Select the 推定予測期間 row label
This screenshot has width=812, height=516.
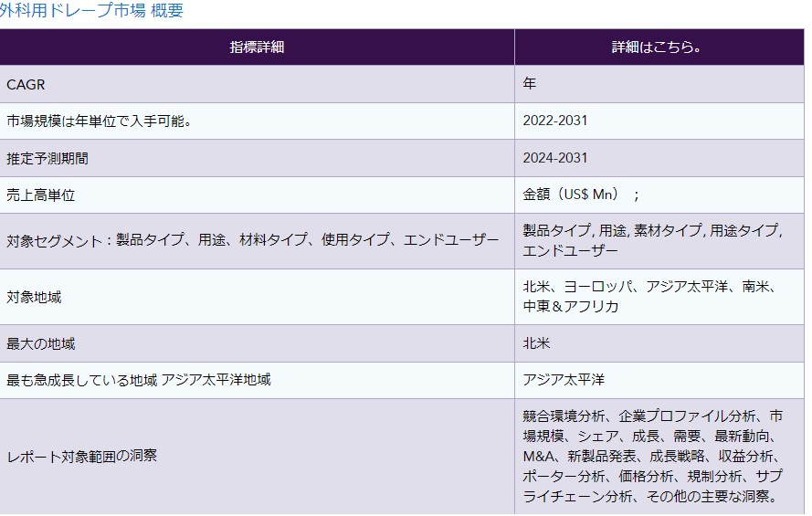pos(47,159)
